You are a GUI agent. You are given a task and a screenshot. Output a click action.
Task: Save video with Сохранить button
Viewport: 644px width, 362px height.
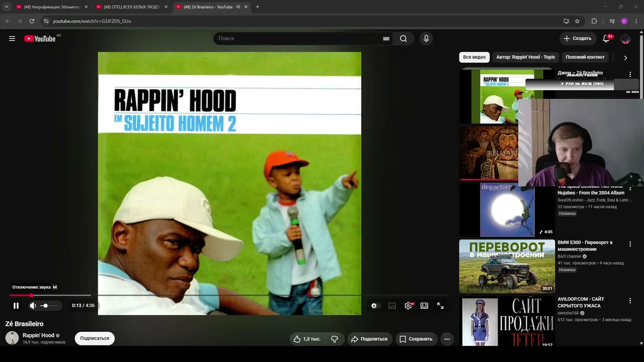point(416,339)
